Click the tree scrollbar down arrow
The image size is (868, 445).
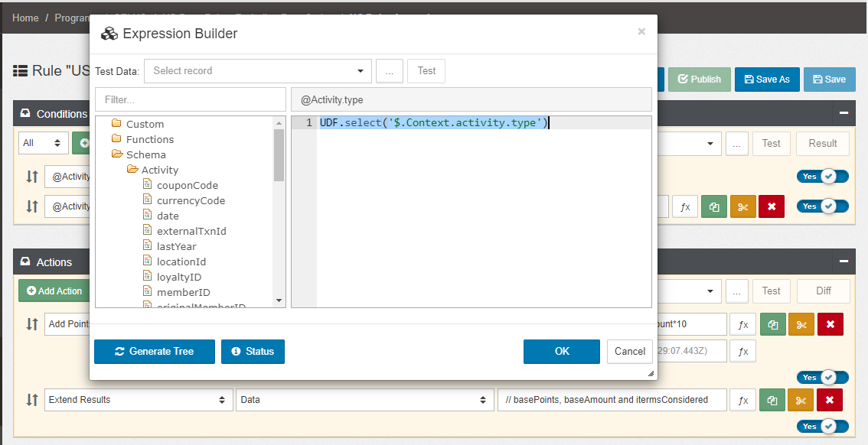pyautogui.click(x=279, y=300)
